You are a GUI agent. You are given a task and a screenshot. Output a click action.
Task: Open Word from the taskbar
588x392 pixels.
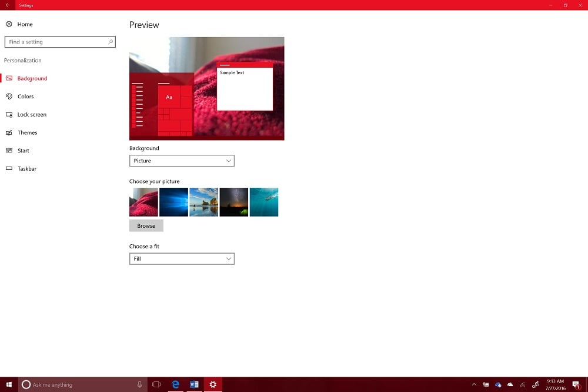193,384
